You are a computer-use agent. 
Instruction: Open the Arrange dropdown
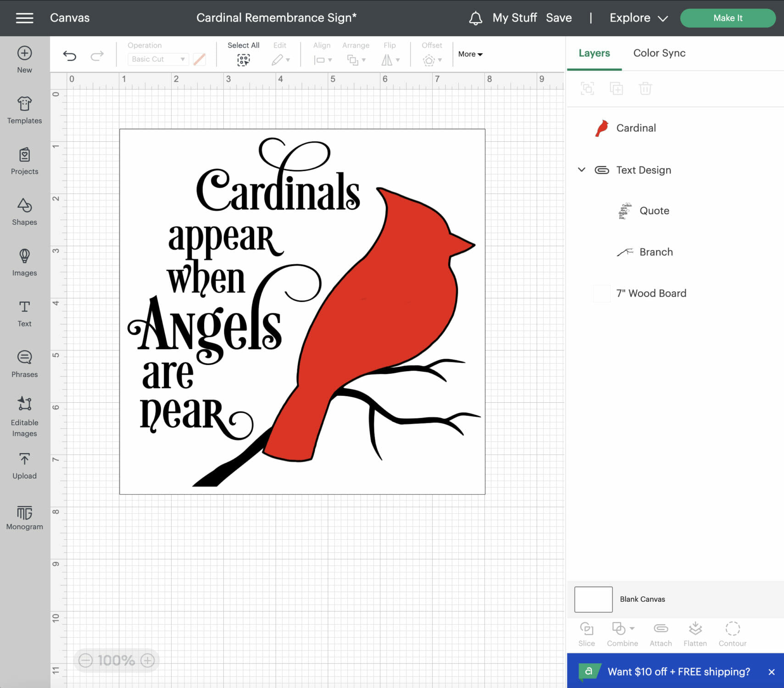356,60
